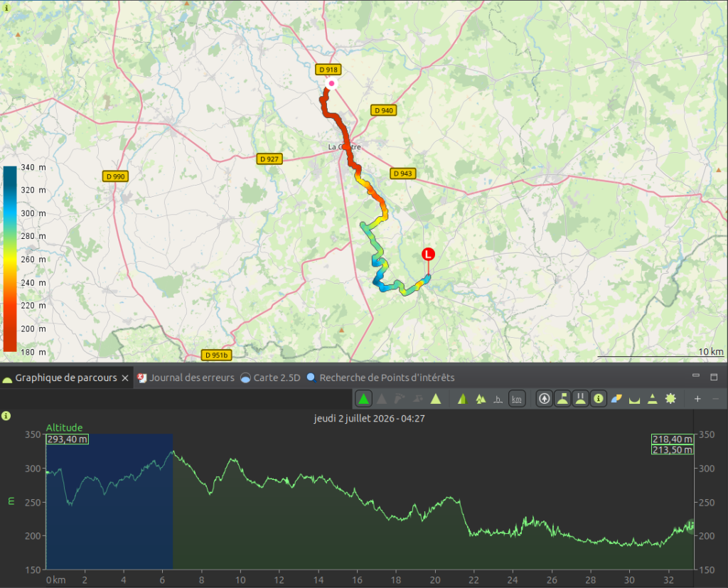Click the 213,50 m value label
This screenshot has width=728, height=588.
673,449
